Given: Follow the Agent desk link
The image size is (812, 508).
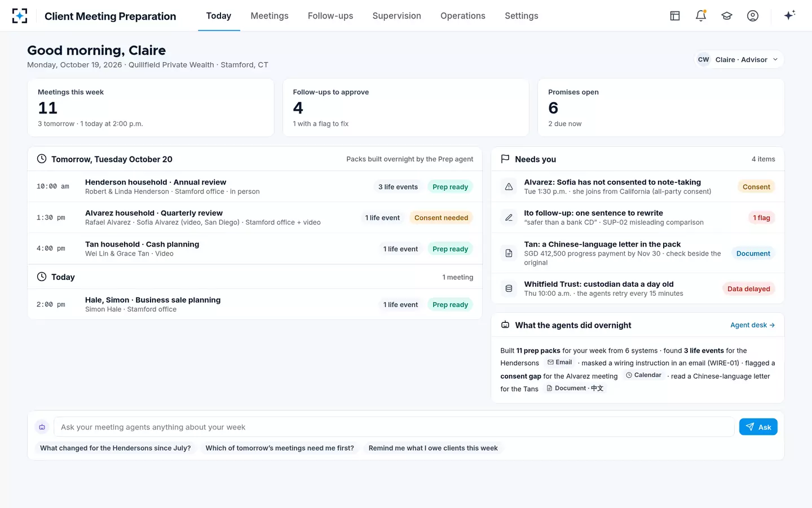Looking at the screenshot, I should click(752, 325).
